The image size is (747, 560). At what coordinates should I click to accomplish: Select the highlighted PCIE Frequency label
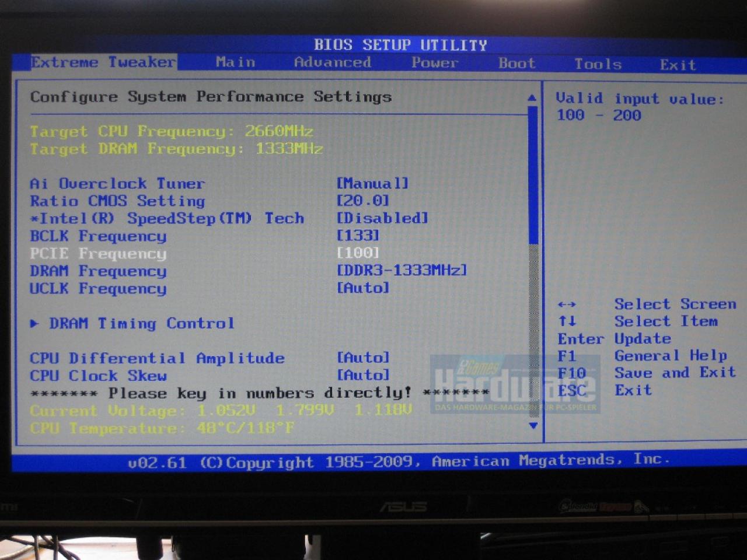[x=98, y=254]
